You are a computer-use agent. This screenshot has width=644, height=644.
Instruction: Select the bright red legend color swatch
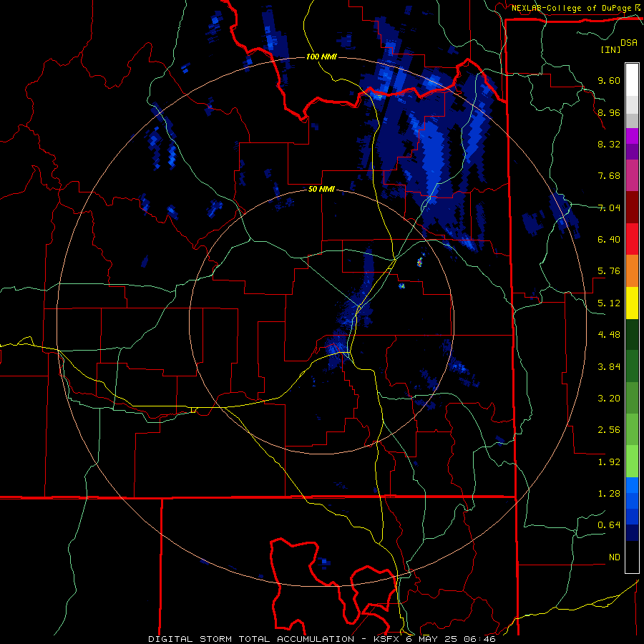point(632,240)
